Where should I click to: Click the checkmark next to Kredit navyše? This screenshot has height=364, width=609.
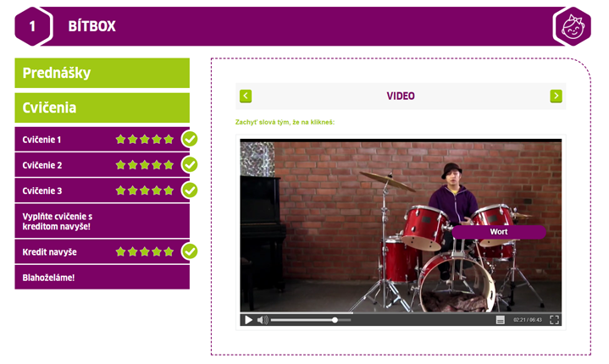pyautogui.click(x=190, y=251)
